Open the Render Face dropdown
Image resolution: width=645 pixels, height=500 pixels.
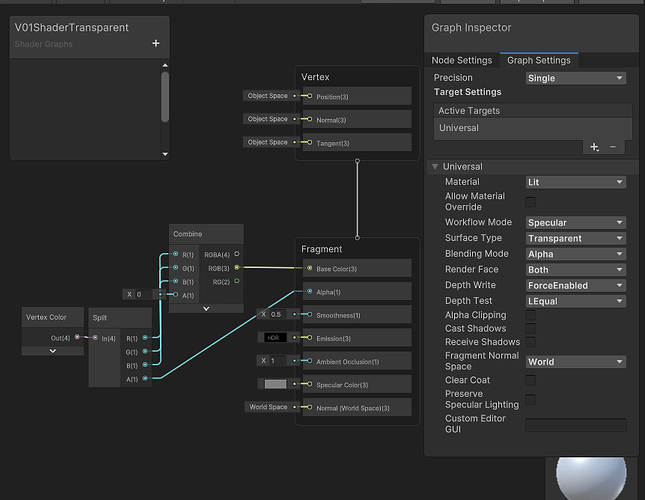576,270
